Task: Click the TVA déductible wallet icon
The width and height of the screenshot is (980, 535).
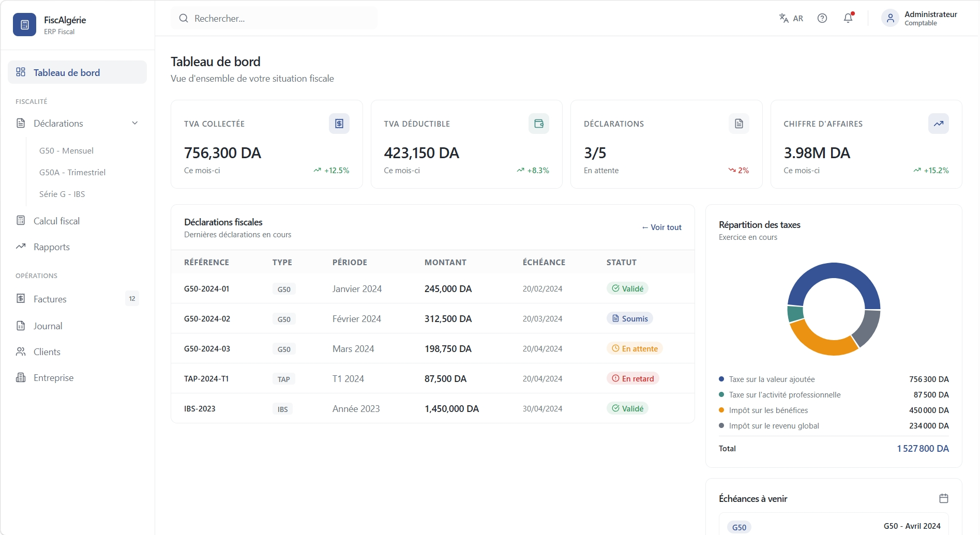Action: pos(539,124)
